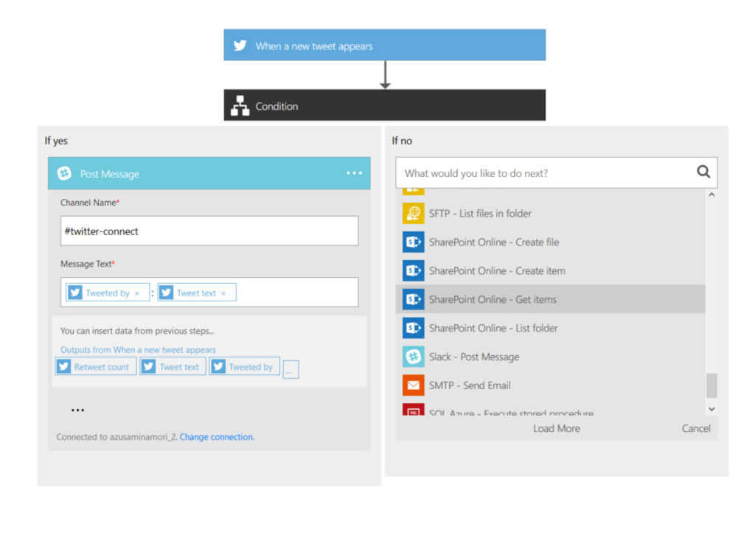Insert the 'Tweeted by' output token
The image size is (755, 560).
244,367
